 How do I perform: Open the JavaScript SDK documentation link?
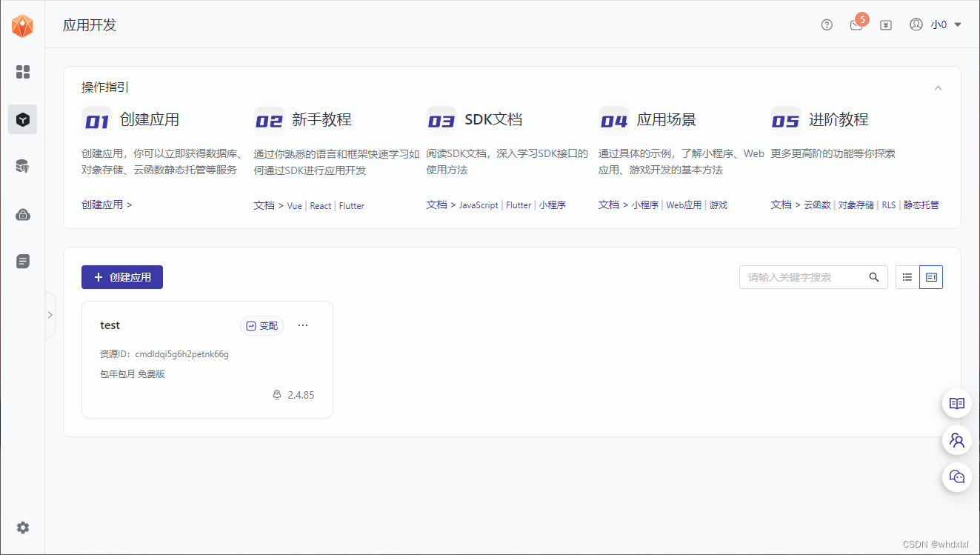[x=479, y=205]
